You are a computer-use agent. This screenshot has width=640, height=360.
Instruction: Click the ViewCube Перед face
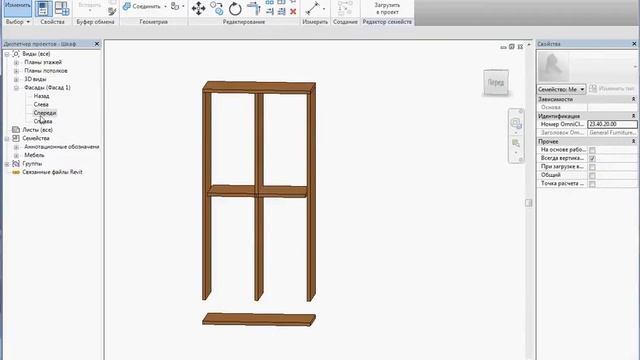(x=496, y=82)
